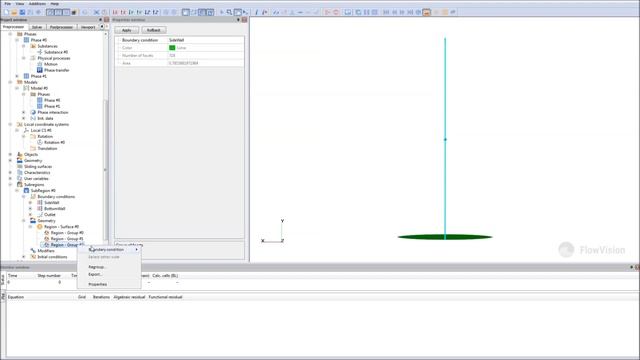Click the Outlet boundary icon

click(x=40, y=215)
